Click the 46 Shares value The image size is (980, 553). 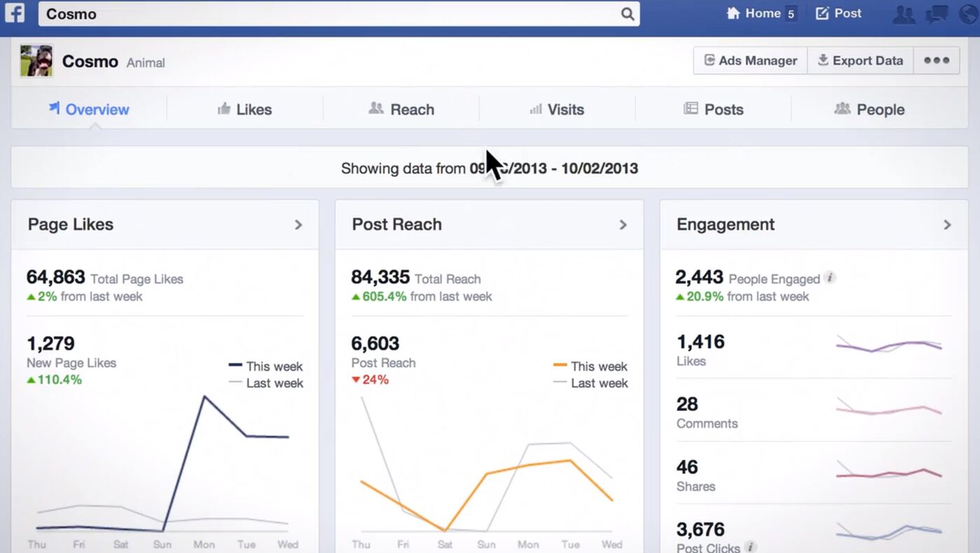click(x=687, y=467)
